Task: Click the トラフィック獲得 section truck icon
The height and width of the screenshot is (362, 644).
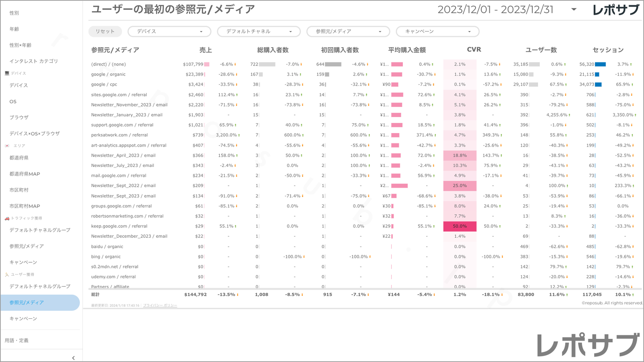Action: click(7, 218)
